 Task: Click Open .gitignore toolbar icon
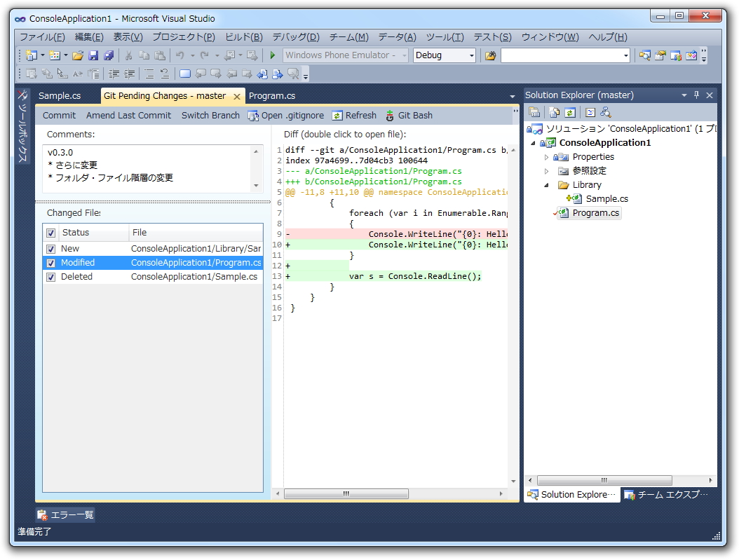pos(253,116)
